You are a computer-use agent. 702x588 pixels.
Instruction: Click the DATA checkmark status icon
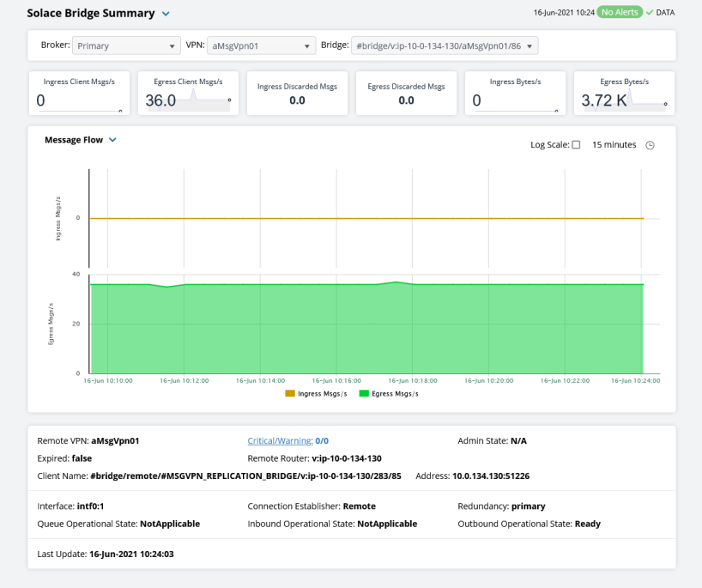click(x=650, y=13)
